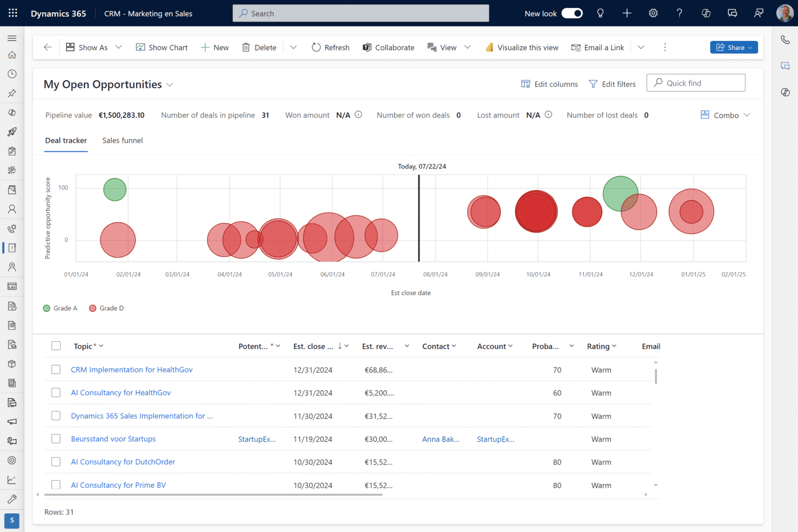Check the CRM Implementation for HealthGov row
The width and height of the screenshot is (798, 532).
(56, 369)
